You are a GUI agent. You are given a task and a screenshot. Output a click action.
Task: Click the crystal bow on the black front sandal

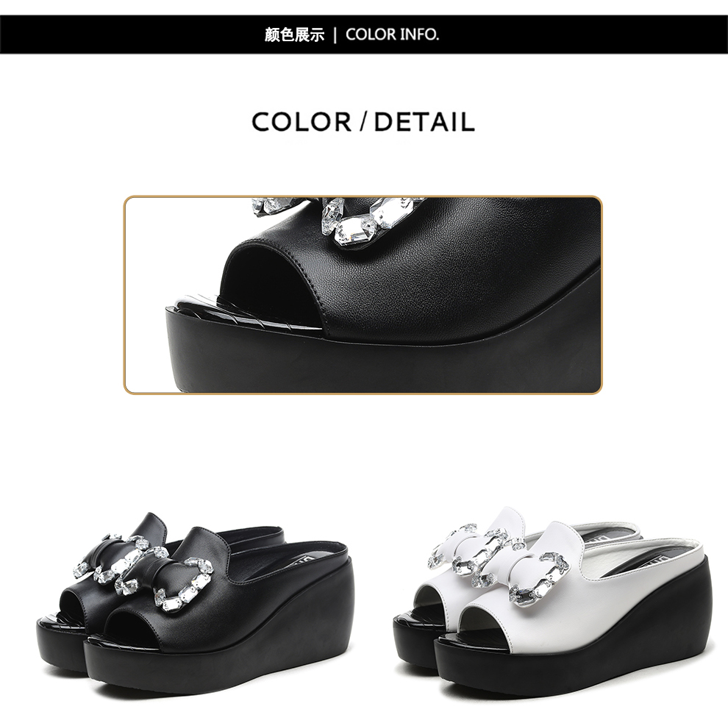(172, 584)
